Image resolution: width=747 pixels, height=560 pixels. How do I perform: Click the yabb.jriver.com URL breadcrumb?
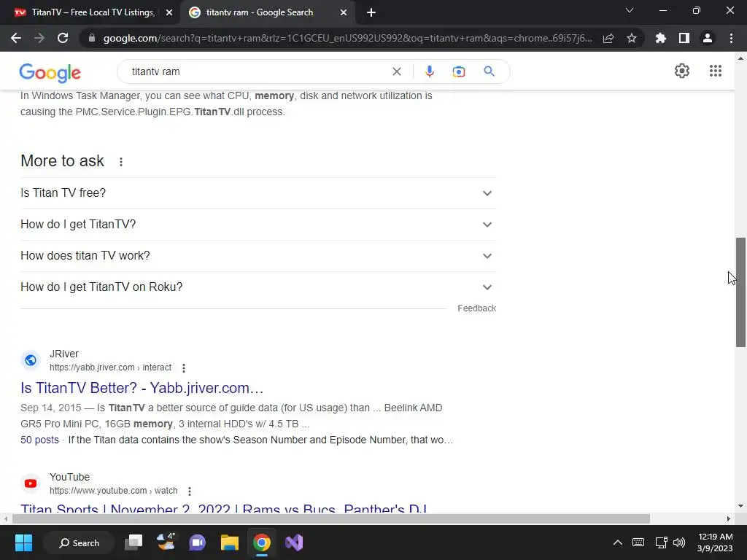tap(111, 367)
